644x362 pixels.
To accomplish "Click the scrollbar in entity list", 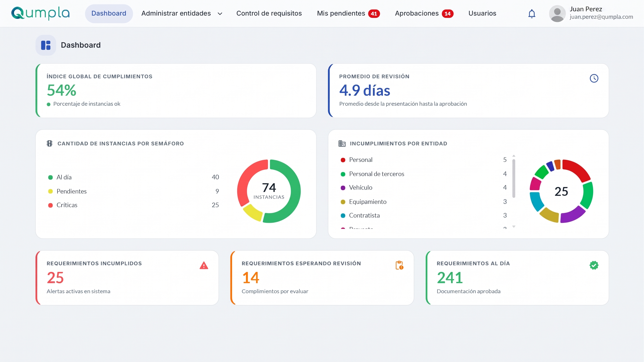I will (514, 178).
